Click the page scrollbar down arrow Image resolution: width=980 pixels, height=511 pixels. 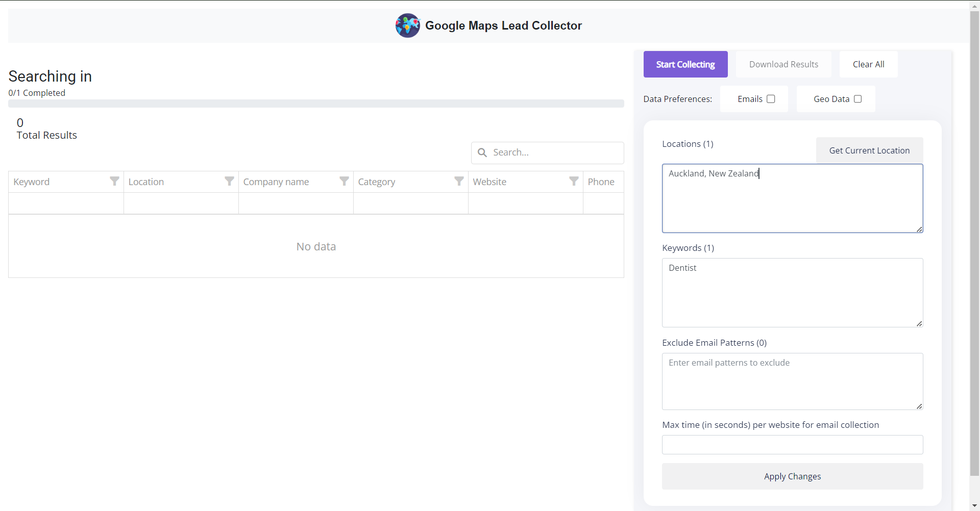pos(974,506)
